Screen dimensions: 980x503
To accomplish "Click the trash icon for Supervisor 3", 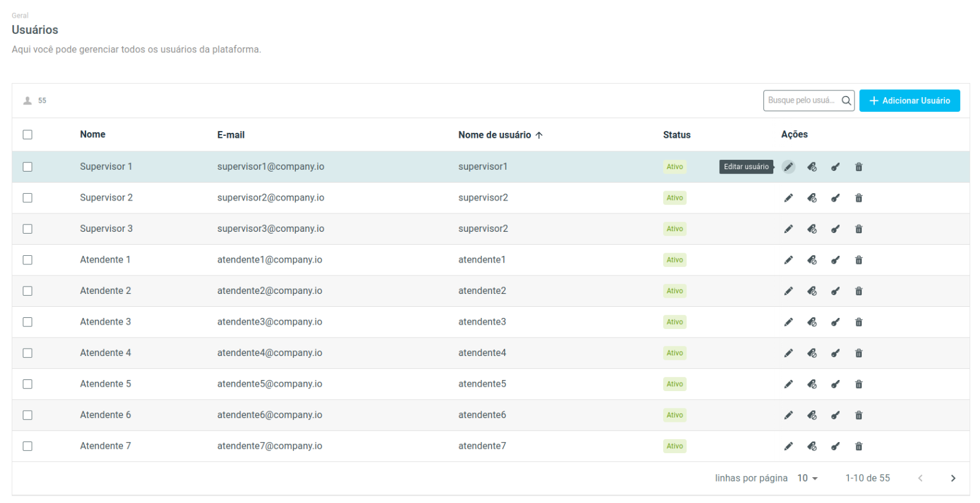I will pyautogui.click(x=859, y=229).
